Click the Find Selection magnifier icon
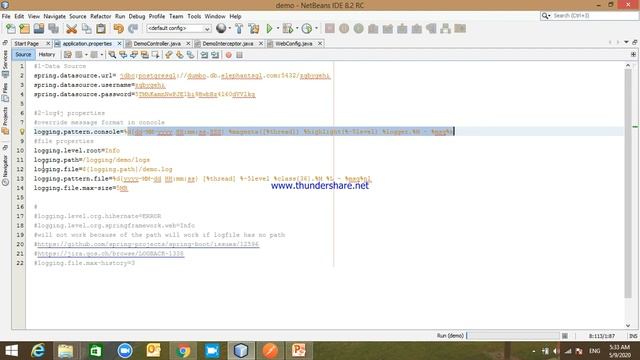 pyautogui.click(x=112, y=55)
